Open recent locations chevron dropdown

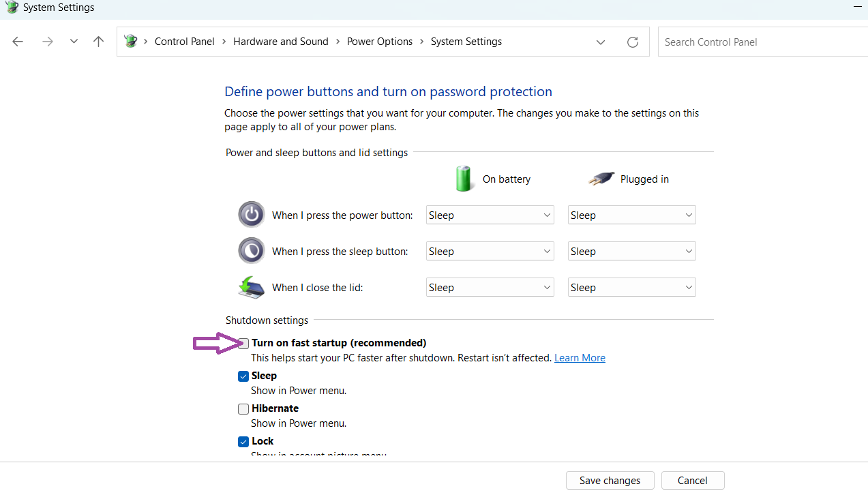(x=74, y=42)
